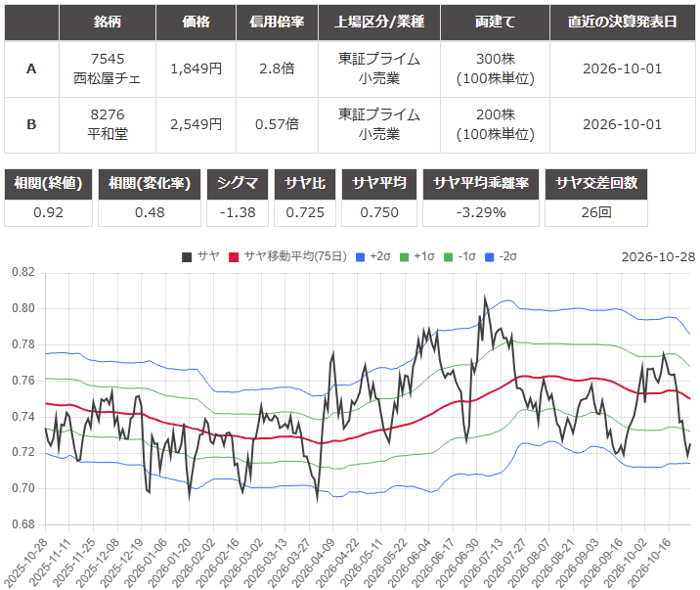This screenshot has height=590, width=700.
Task: Click the correlation value 0.92
Action: click(x=48, y=212)
